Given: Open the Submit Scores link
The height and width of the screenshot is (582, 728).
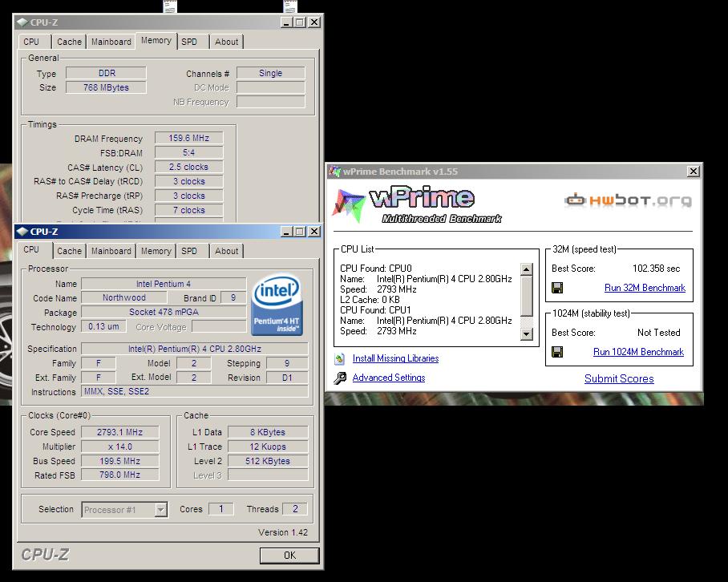Looking at the screenshot, I should click(x=619, y=378).
